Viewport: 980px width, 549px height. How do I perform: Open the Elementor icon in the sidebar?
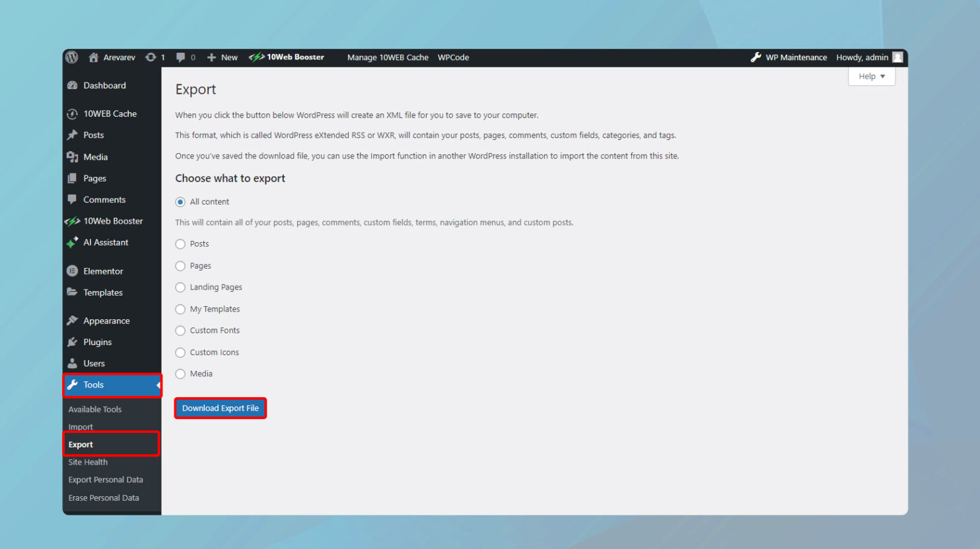tap(71, 271)
